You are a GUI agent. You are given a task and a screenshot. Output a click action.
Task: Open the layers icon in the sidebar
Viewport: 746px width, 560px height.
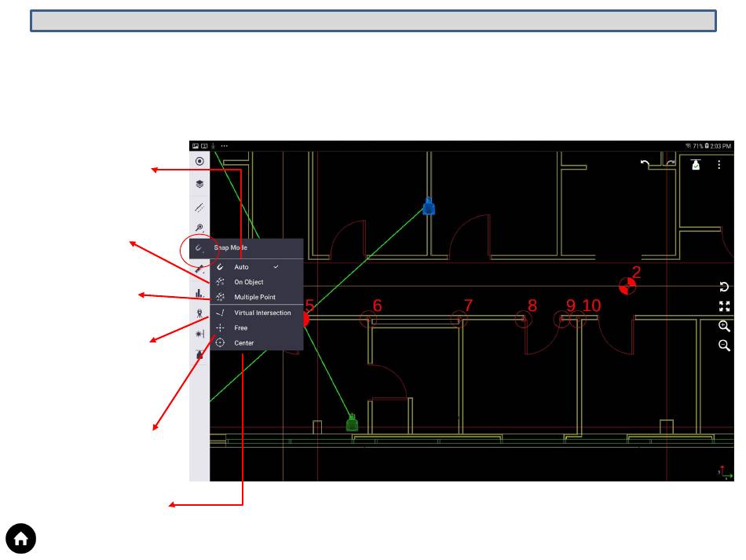(x=199, y=184)
